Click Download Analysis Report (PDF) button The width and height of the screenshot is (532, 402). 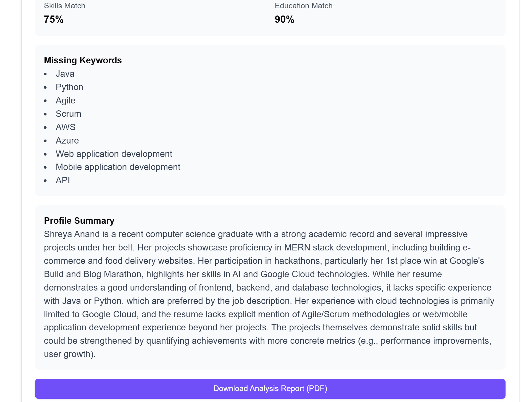(270, 388)
